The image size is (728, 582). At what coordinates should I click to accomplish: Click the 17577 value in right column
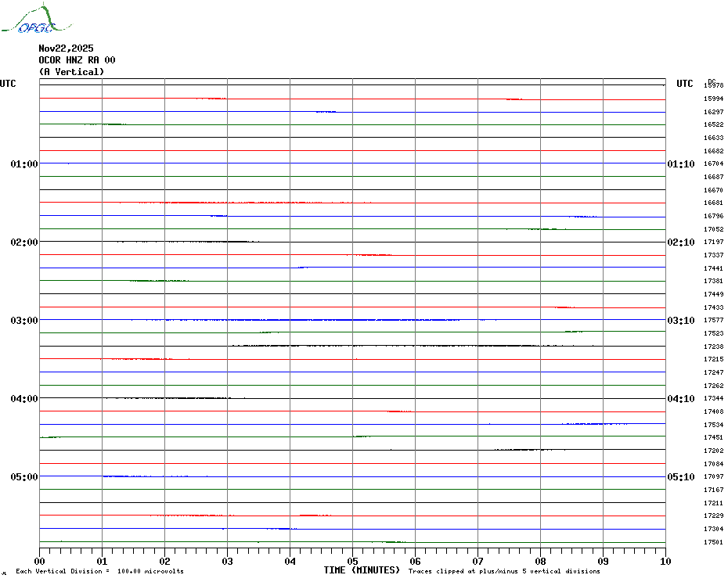pyautogui.click(x=713, y=321)
